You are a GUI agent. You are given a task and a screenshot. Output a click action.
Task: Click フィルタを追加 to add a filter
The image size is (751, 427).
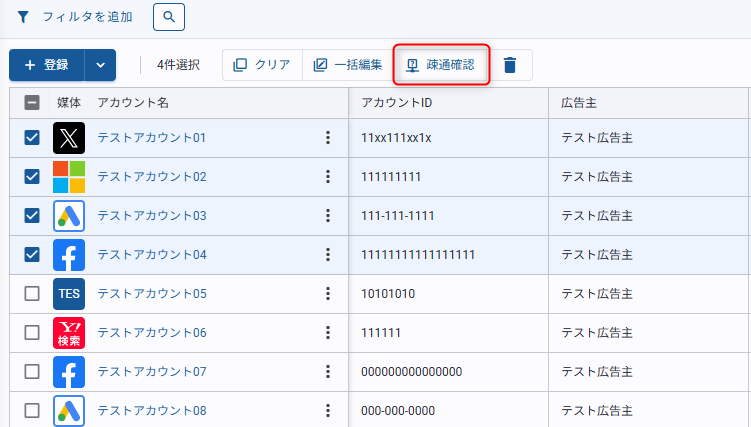coord(75,17)
